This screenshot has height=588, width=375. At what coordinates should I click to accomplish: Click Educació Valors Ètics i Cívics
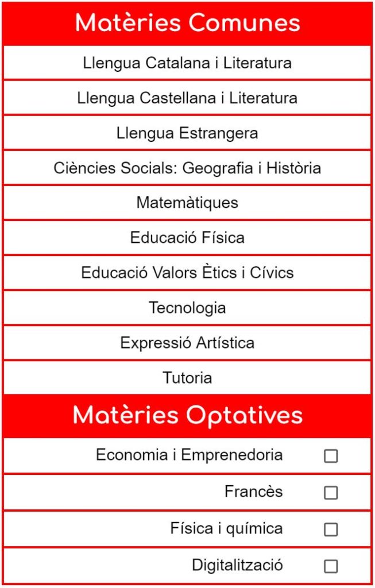click(x=187, y=273)
